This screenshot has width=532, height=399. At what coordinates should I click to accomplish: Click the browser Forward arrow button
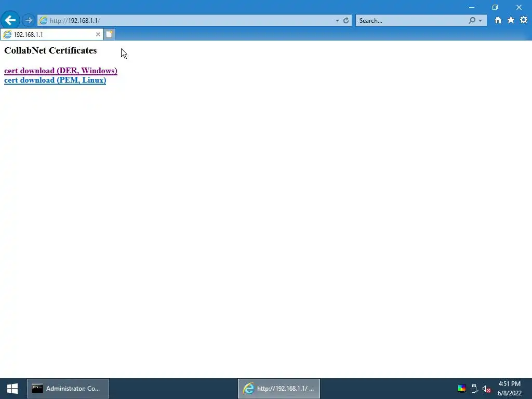pos(29,20)
